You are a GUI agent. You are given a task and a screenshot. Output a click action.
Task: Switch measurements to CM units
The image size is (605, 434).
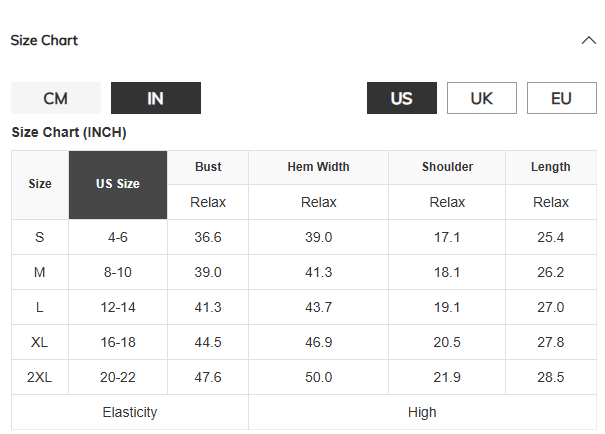[x=56, y=98]
